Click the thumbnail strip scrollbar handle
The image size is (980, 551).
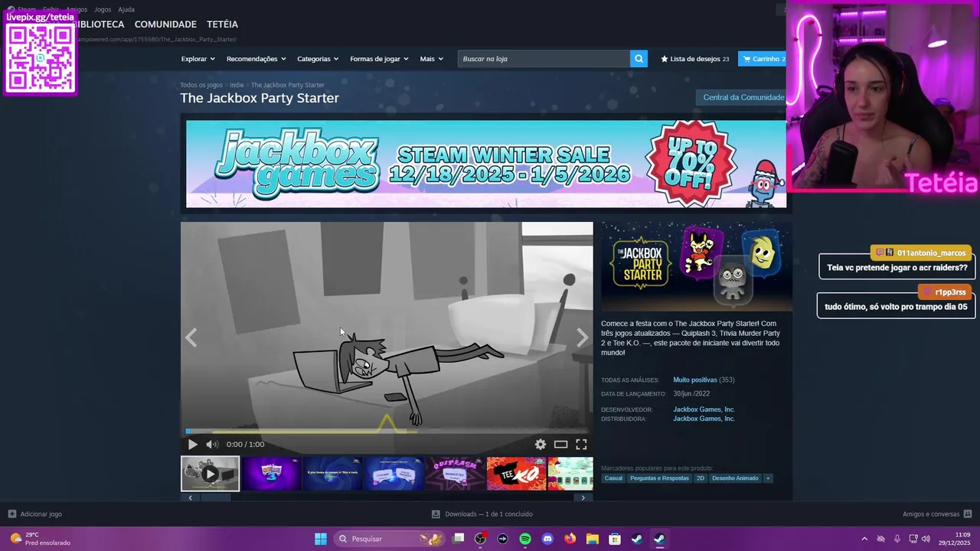215,497
